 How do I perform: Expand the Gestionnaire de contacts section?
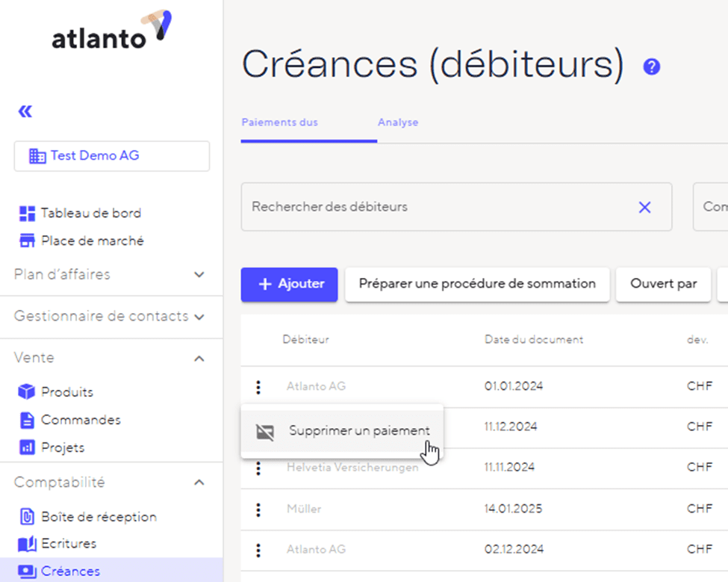(199, 317)
